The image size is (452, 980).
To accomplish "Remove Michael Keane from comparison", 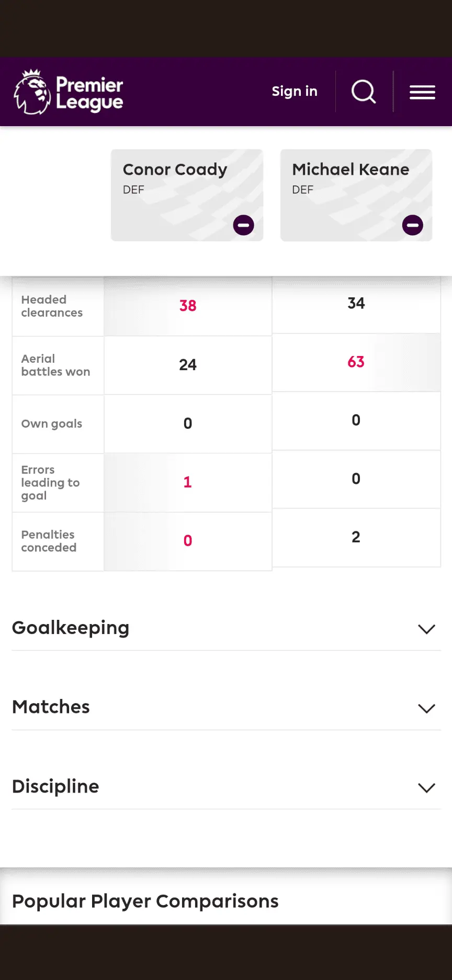I will 412,226.
